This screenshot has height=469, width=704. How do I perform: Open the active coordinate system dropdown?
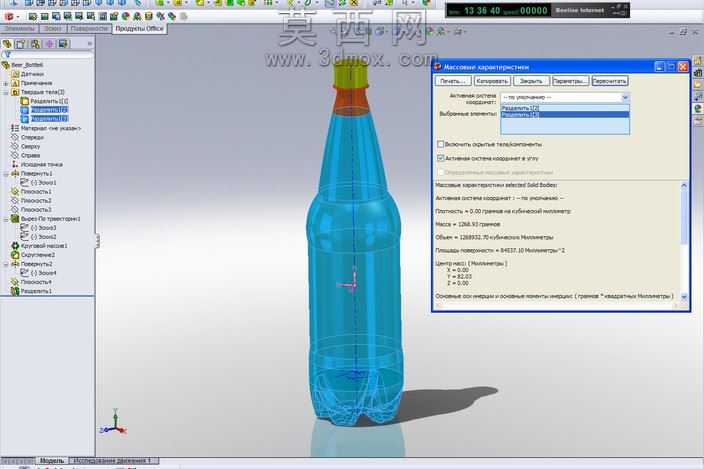tap(625, 97)
